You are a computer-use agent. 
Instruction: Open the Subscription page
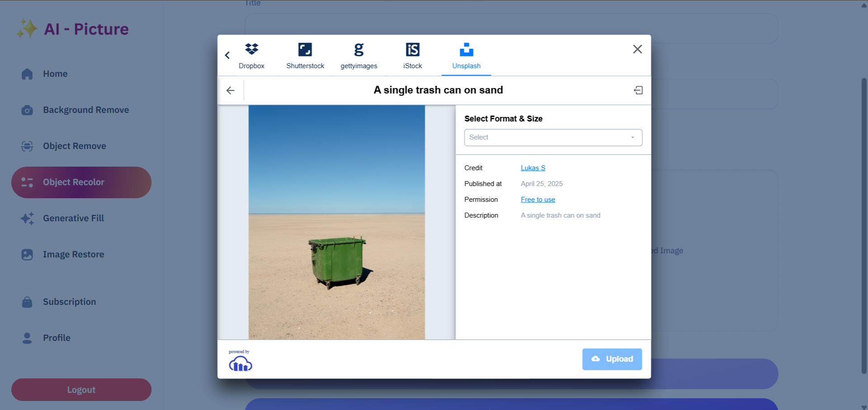click(81, 302)
